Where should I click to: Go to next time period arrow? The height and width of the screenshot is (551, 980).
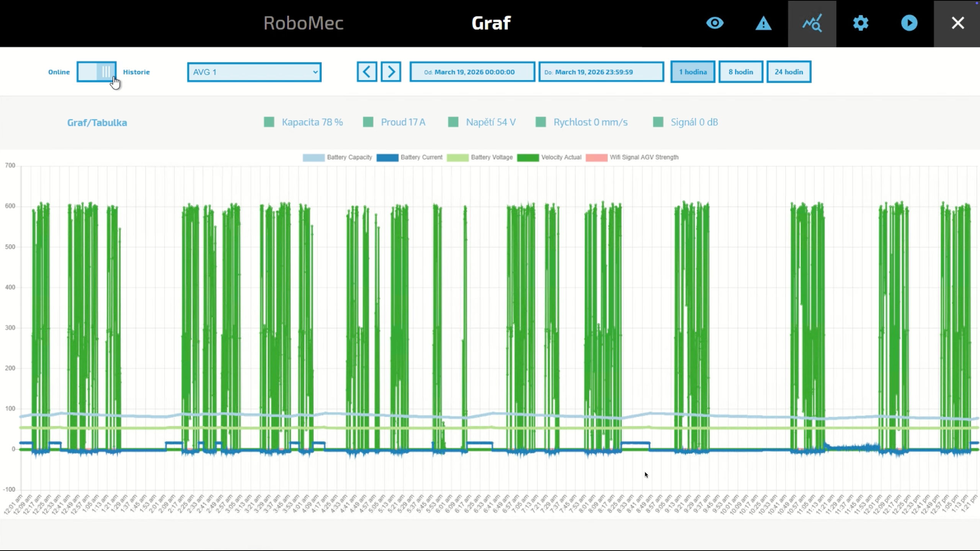pyautogui.click(x=391, y=72)
